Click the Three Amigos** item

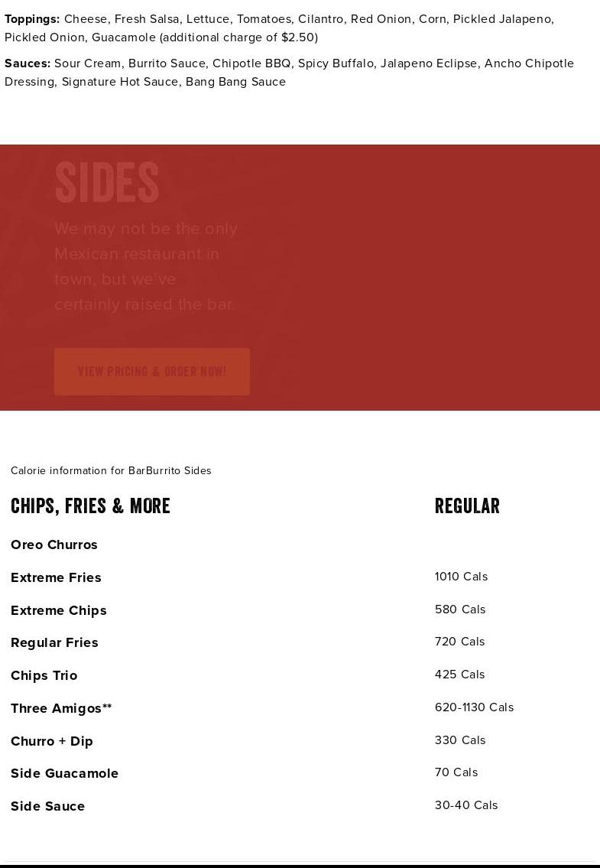point(61,708)
